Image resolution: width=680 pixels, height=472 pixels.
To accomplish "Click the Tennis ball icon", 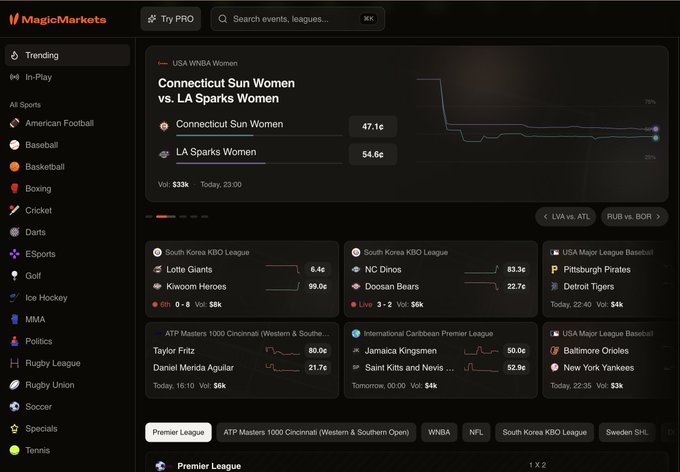I will (x=14, y=450).
